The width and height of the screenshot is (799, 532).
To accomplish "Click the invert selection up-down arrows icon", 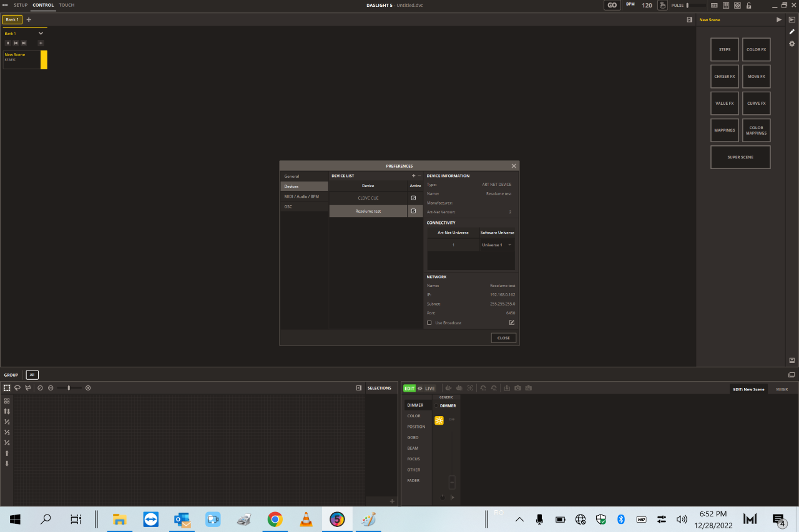I will pos(7,412).
